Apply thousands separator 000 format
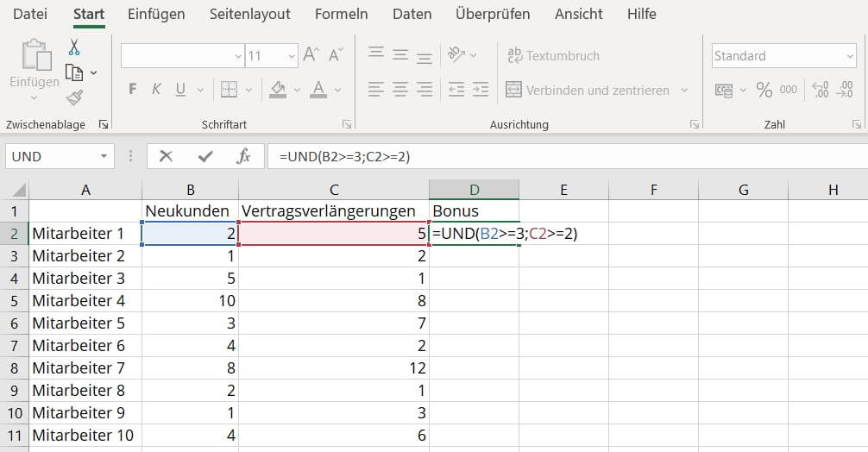The image size is (868, 452). [789, 89]
